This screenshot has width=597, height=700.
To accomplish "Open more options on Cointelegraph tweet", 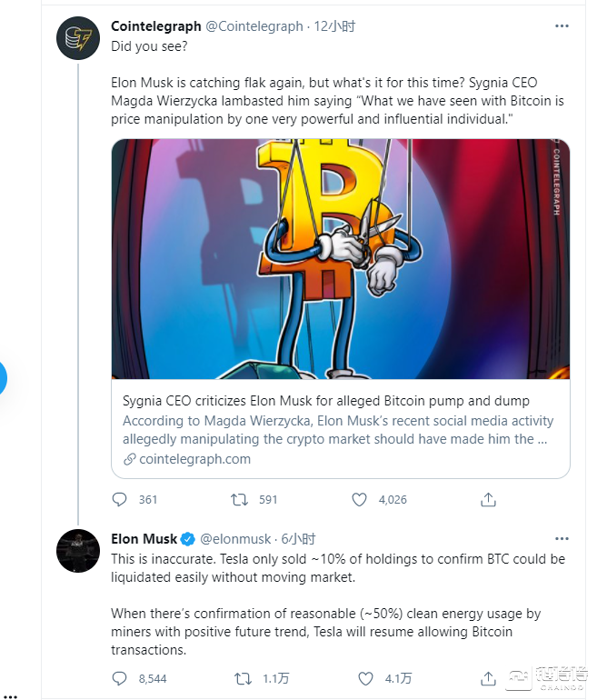I will tap(562, 26).
